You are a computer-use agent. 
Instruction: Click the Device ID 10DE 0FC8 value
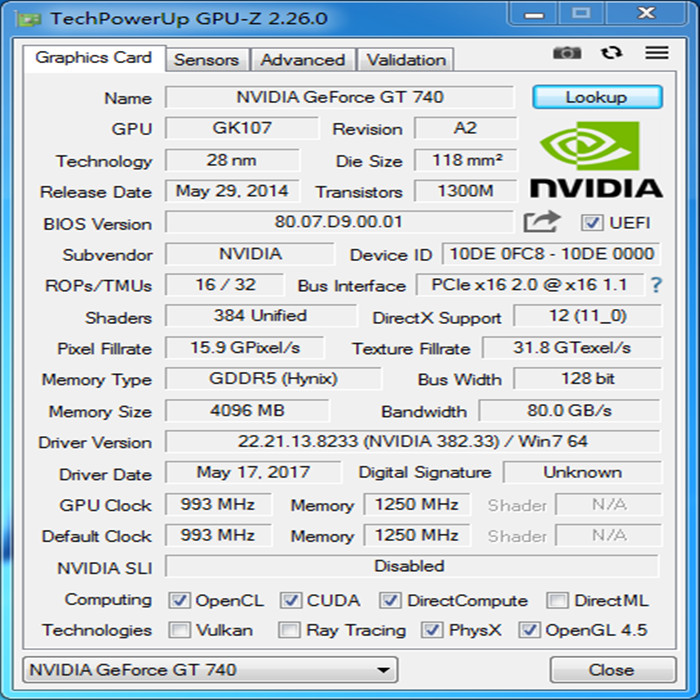[552, 254]
